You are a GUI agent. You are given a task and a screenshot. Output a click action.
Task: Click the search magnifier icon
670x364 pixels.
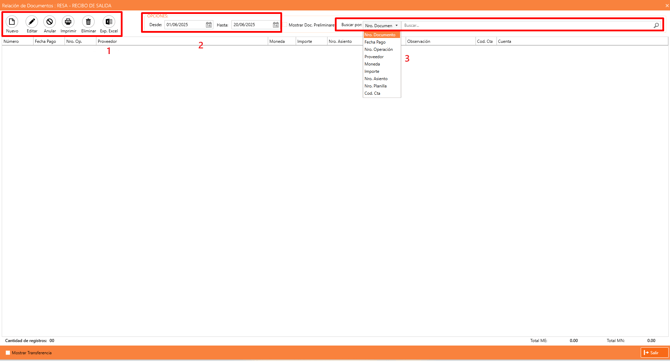click(x=656, y=26)
